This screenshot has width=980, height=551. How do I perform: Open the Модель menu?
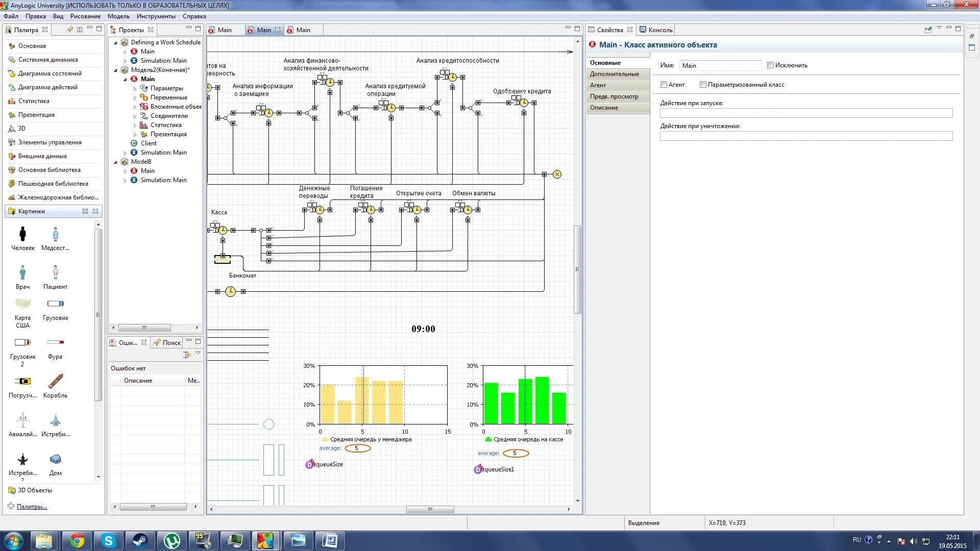118,16
